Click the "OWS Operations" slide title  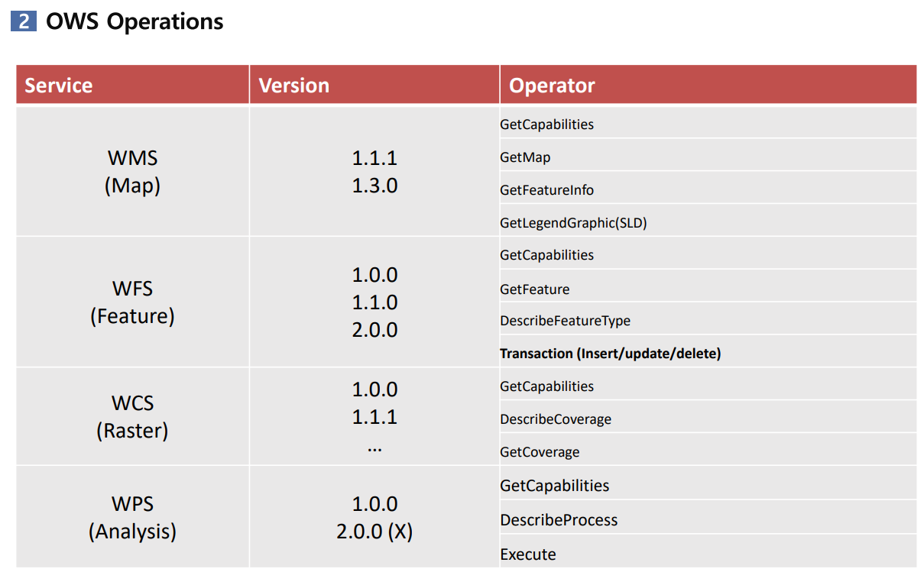tap(135, 21)
